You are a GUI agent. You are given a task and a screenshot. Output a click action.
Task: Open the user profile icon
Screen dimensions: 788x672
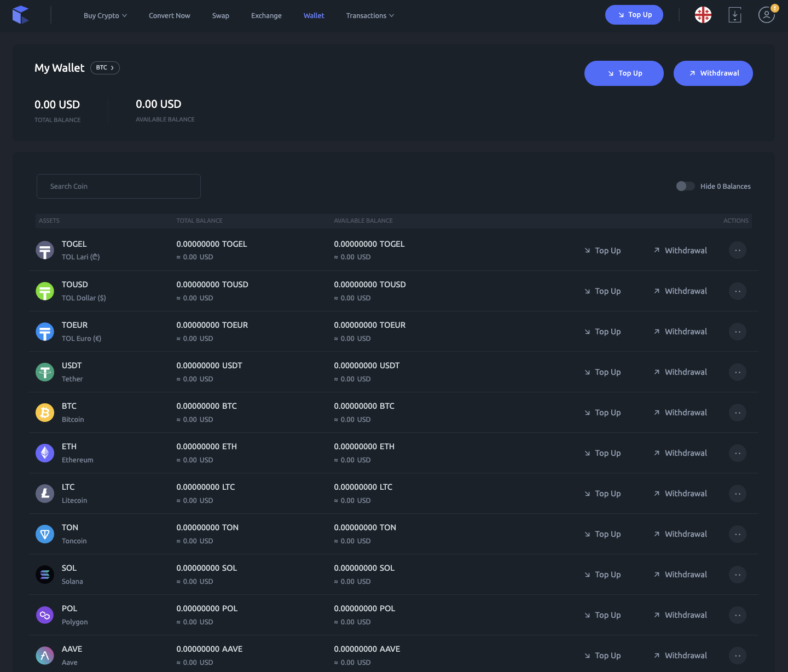(766, 15)
